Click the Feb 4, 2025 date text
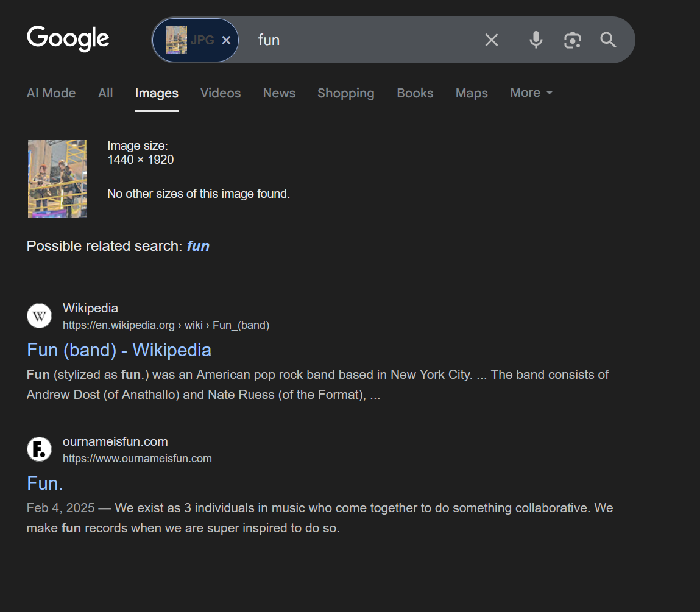 coord(61,508)
